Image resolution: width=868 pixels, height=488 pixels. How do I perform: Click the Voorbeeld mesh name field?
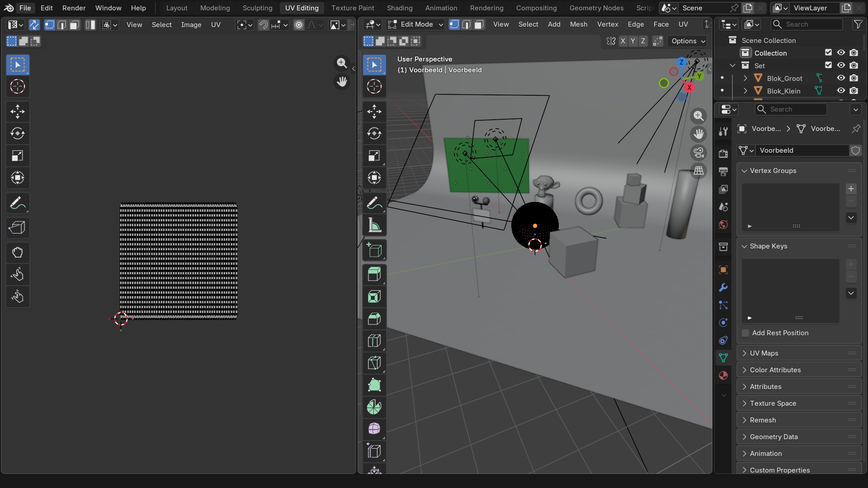click(803, 150)
